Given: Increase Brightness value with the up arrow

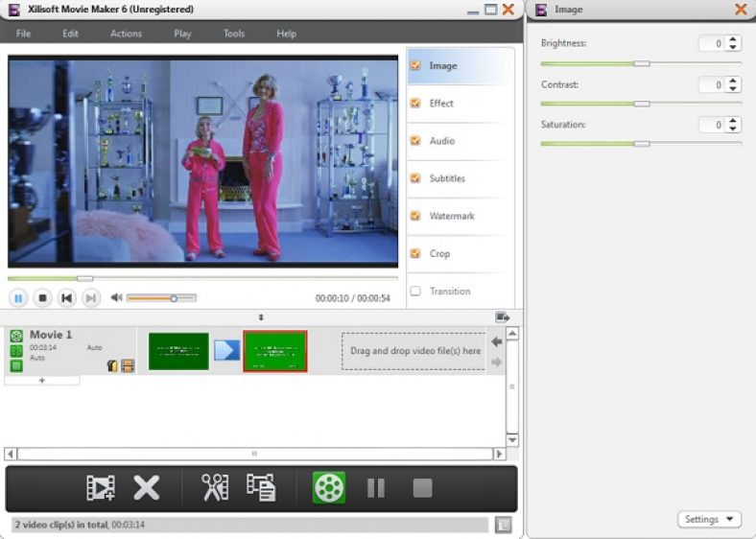Looking at the screenshot, I should (734, 39).
